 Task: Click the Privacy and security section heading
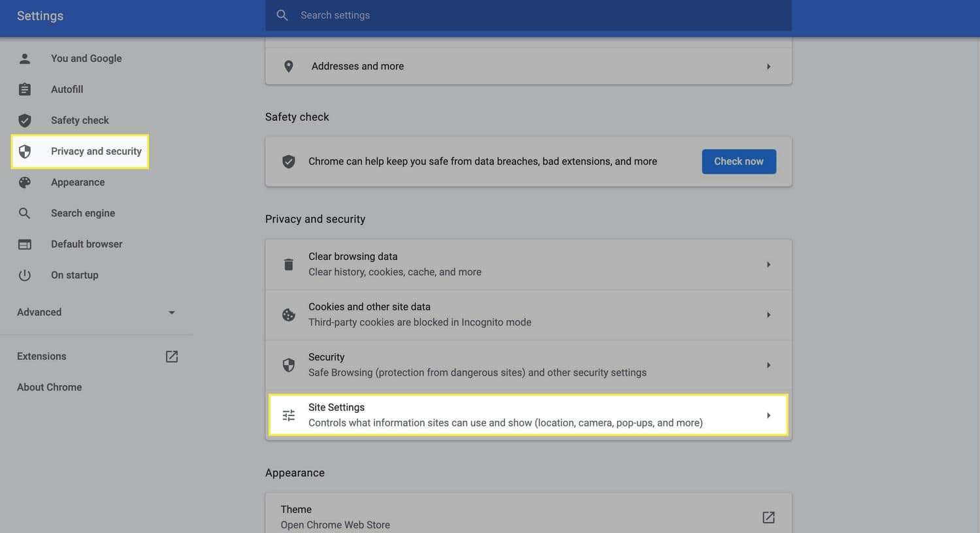click(x=315, y=219)
